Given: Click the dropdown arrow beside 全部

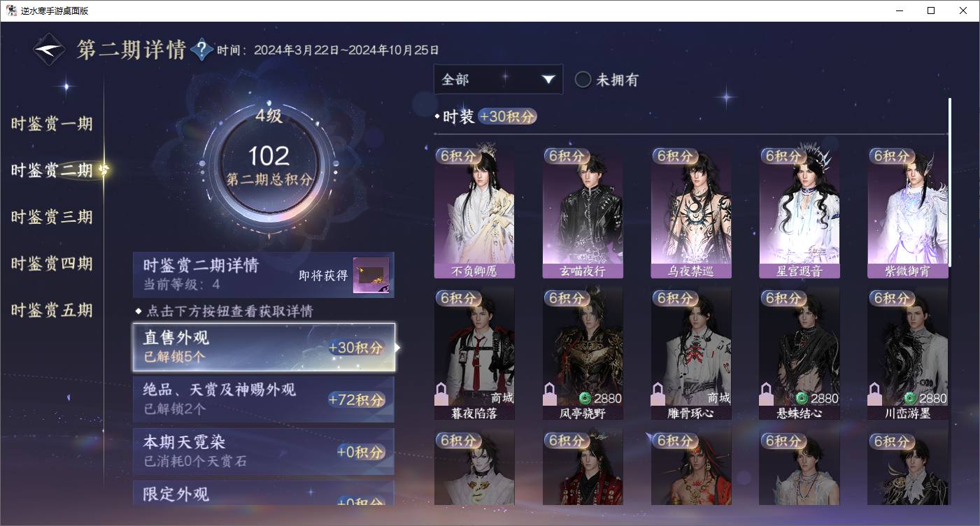Looking at the screenshot, I should point(548,80).
